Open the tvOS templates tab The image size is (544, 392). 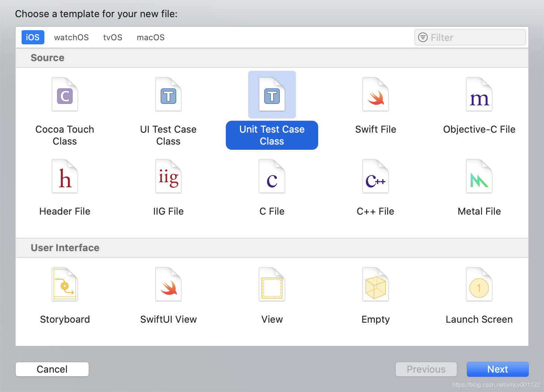[113, 37]
